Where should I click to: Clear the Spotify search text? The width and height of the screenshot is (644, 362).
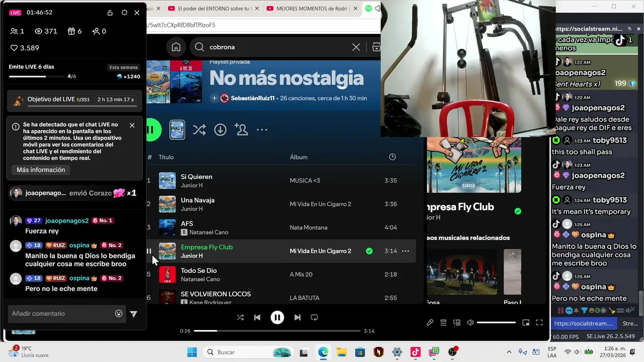[356, 47]
